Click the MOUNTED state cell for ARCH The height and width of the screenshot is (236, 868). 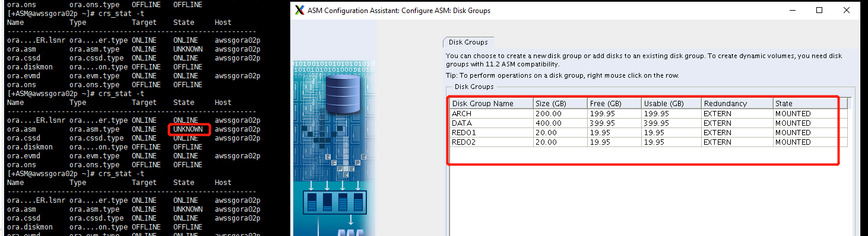click(810, 113)
